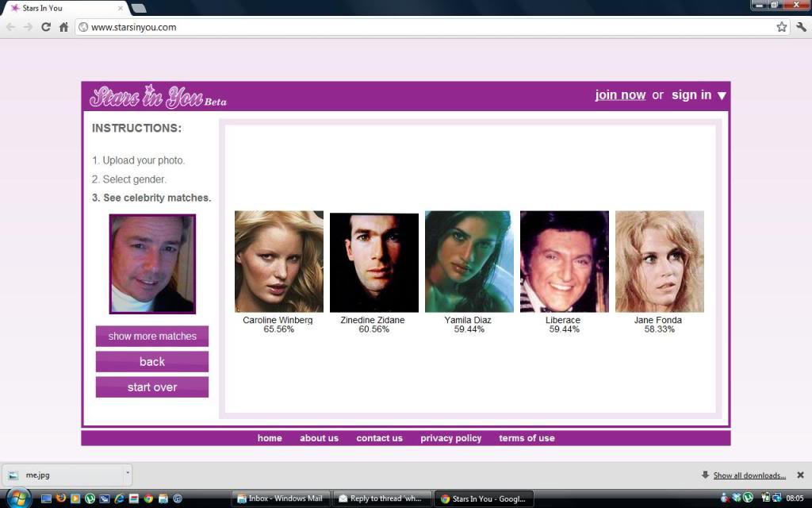Click the Stars in You Beta logo

coord(158,96)
